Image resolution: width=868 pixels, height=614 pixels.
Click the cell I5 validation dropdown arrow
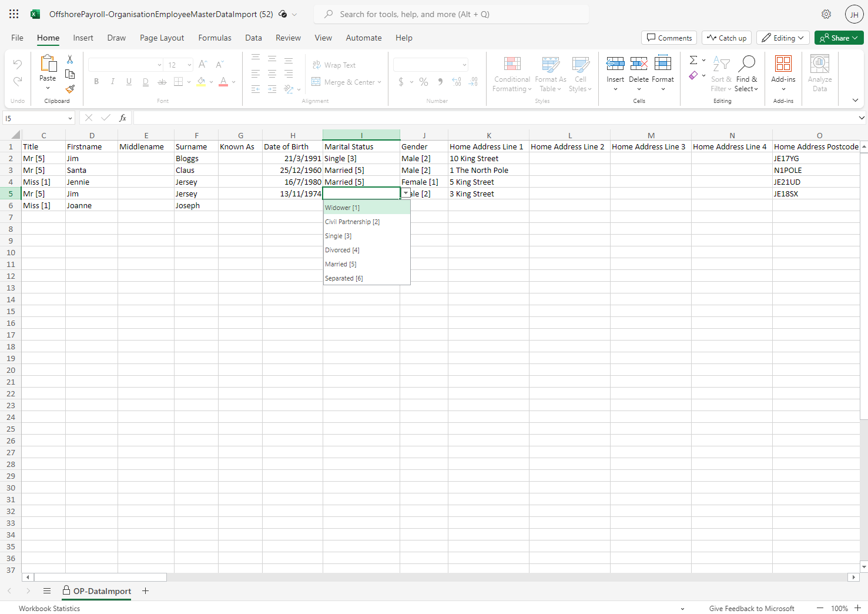[405, 193]
